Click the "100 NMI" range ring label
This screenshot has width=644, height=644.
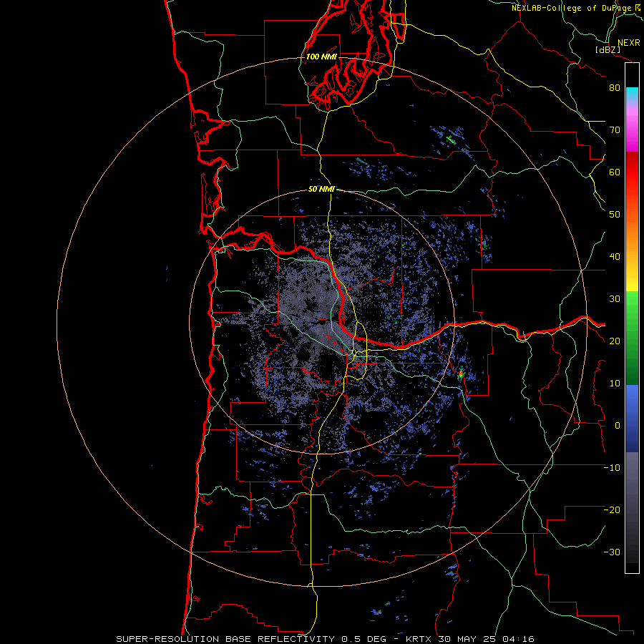321,57
